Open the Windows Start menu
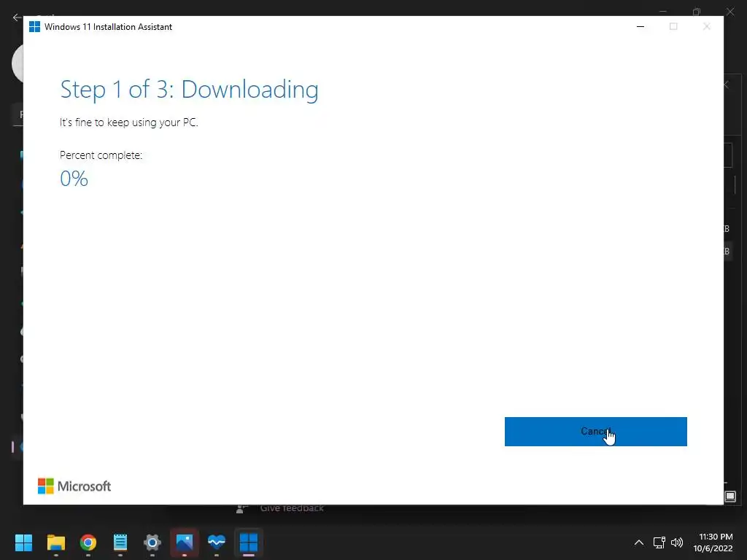Viewport: 747px width, 560px height. (x=23, y=542)
